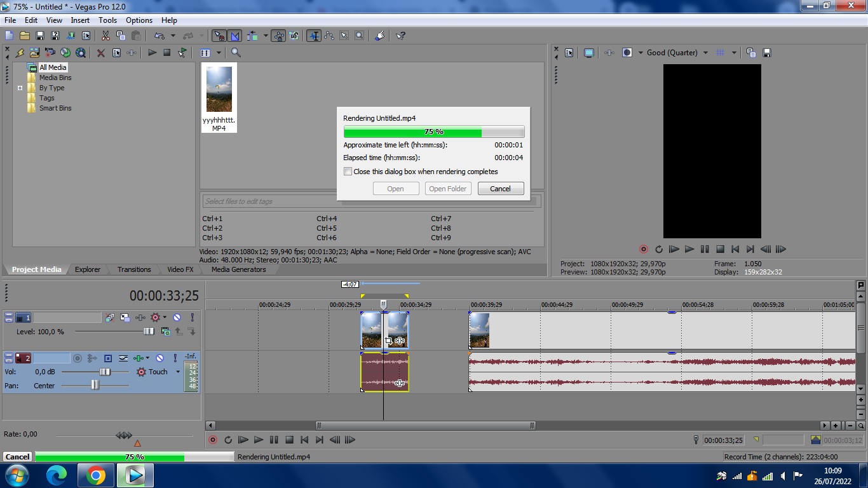The width and height of the screenshot is (868, 488).
Task: Open the Views dropdown in Project Media
Action: (219, 53)
